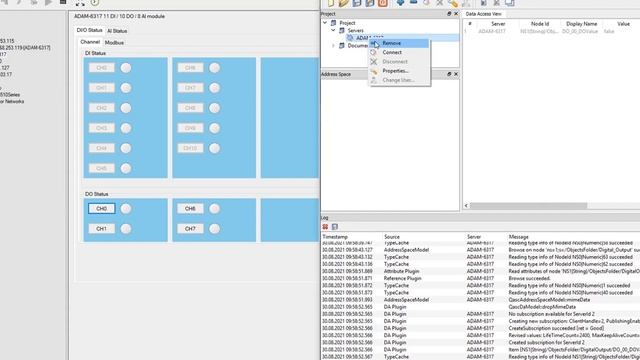Select Disconnect in the context menu

(x=399, y=62)
